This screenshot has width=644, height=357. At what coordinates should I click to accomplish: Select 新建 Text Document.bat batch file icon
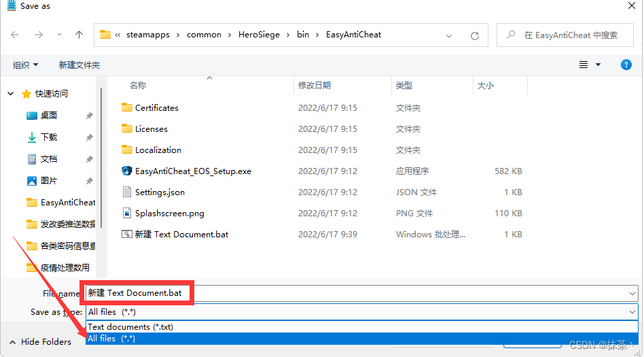coord(127,235)
